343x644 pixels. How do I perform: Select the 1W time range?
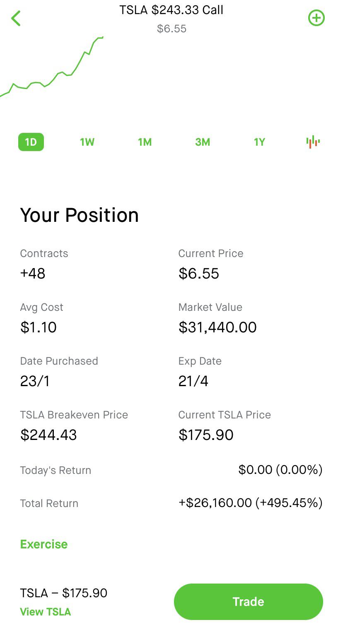coord(87,142)
